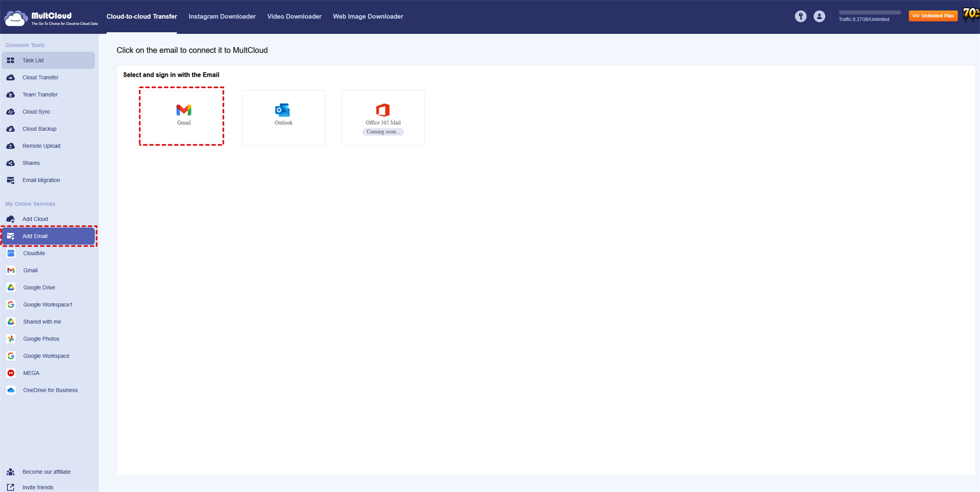Go to Cloud Backup

coord(48,129)
